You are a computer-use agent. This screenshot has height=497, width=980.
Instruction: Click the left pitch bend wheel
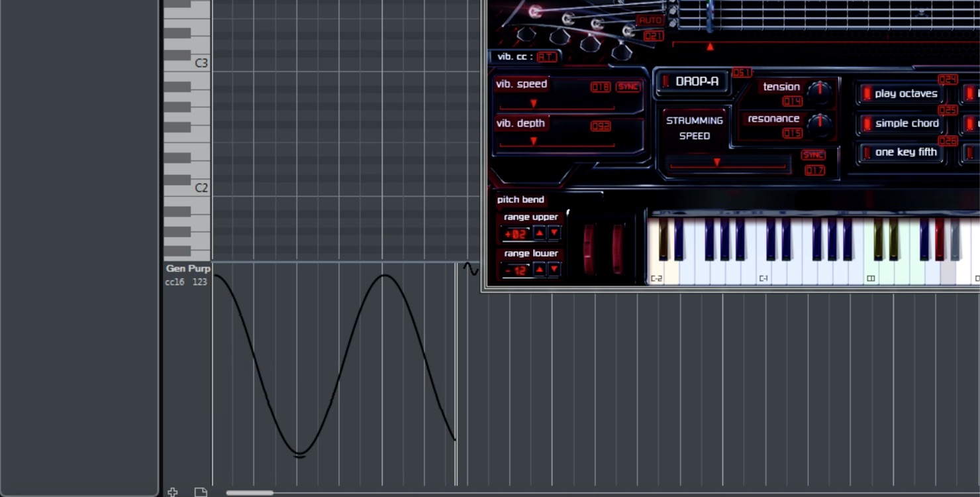(x=589, y=249)
